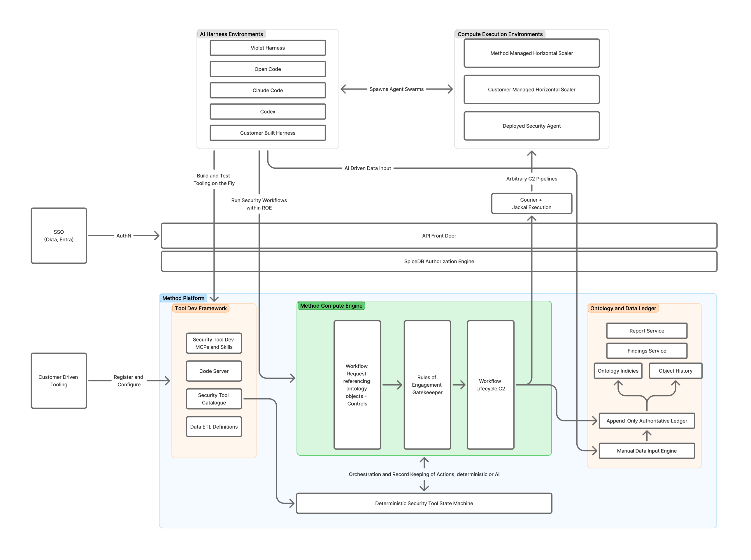
Task: Click the Tool Dev Framework label tag
Action: (x=201, y=309)
